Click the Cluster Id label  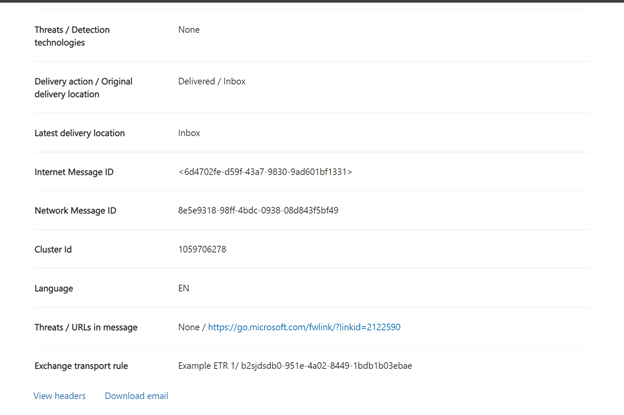(x=53, y=249)
